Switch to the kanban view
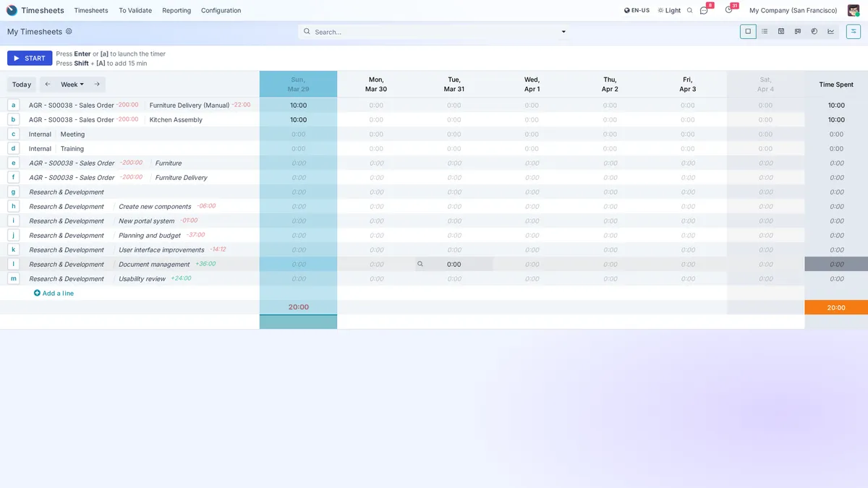The height and width of the screenshot is (488, 868). (x=798, y=31)
